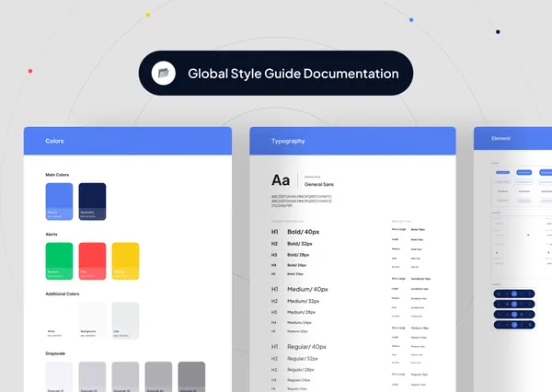Open the Element panel header

(x=512, y=139)
